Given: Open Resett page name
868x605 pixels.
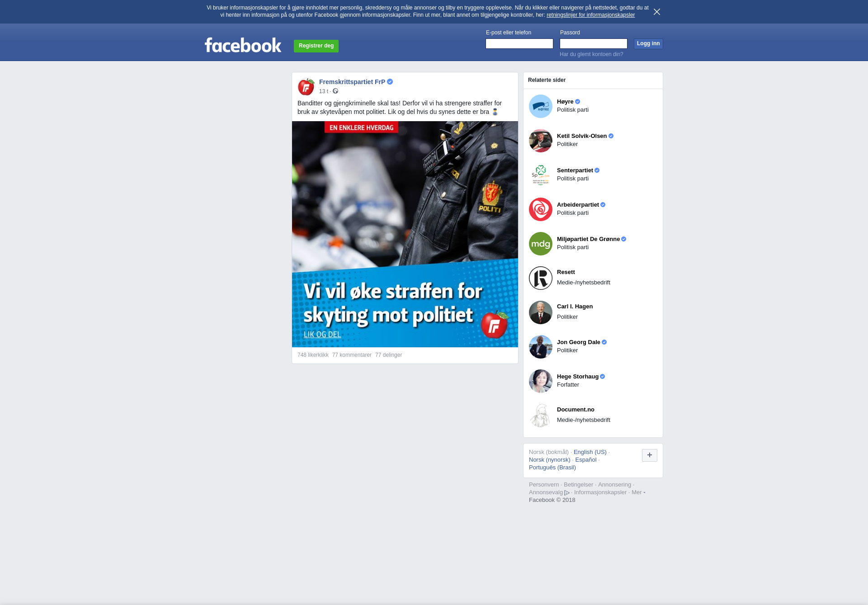Looking at the screenshot, I should coord(566,272).
